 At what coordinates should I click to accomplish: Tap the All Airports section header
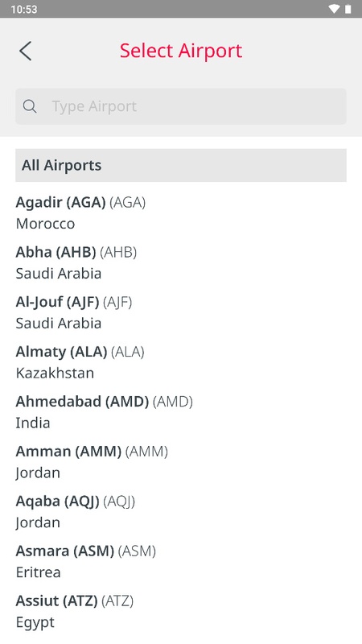(x=181, y=165)
